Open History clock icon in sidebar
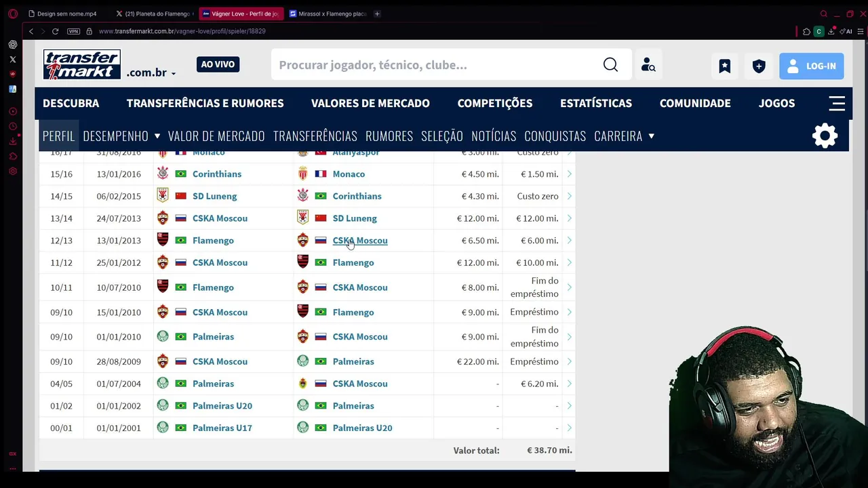Image resolution: width=868 pixels, height=488 pixels. 13,126
